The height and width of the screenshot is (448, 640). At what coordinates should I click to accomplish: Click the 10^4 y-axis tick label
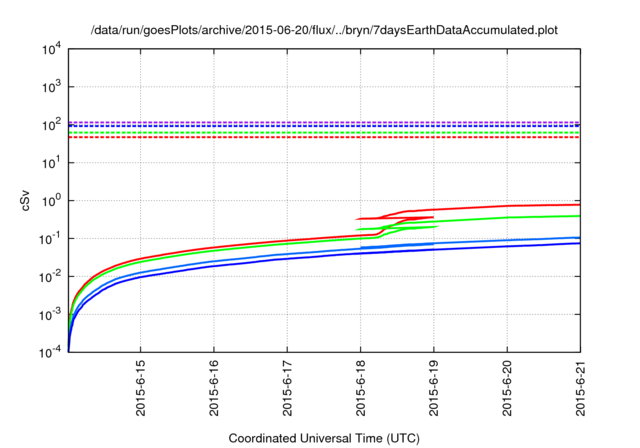50,48
